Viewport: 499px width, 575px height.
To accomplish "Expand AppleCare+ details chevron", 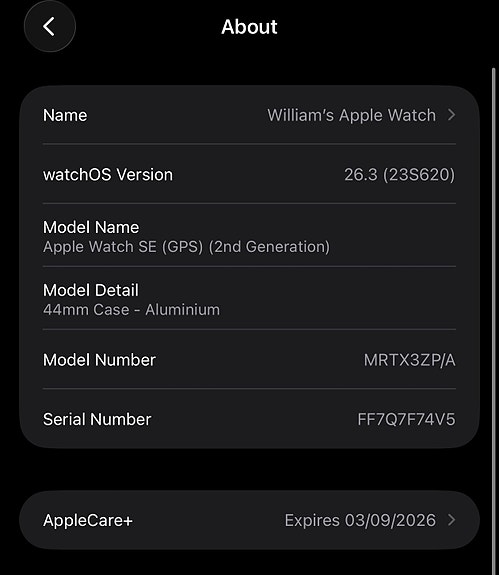I will 452,520.
